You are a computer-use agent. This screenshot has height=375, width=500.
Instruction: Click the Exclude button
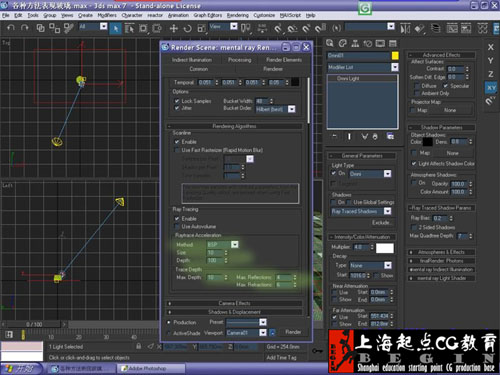point(381,223)
